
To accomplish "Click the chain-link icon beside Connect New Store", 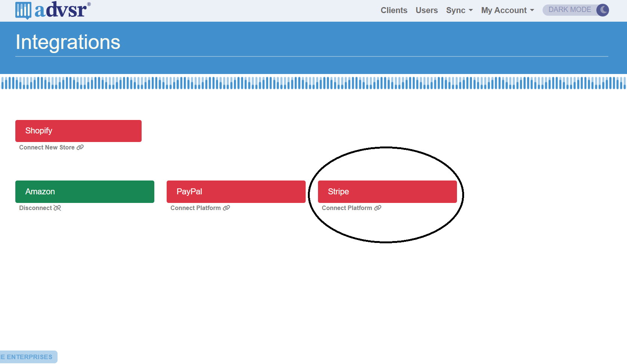I will tap(80, 148).
